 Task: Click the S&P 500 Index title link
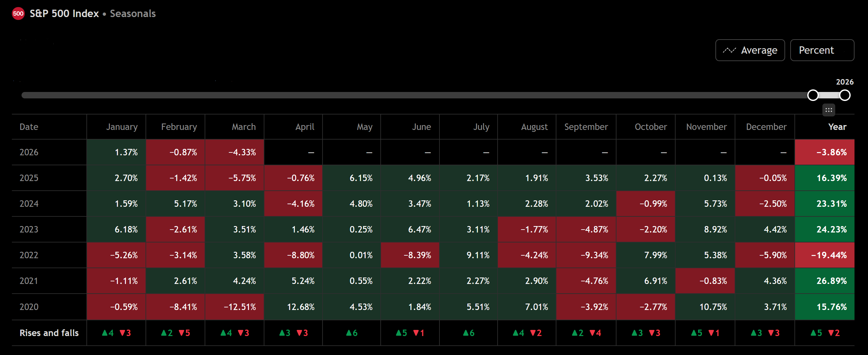click(x=64, y=14)
